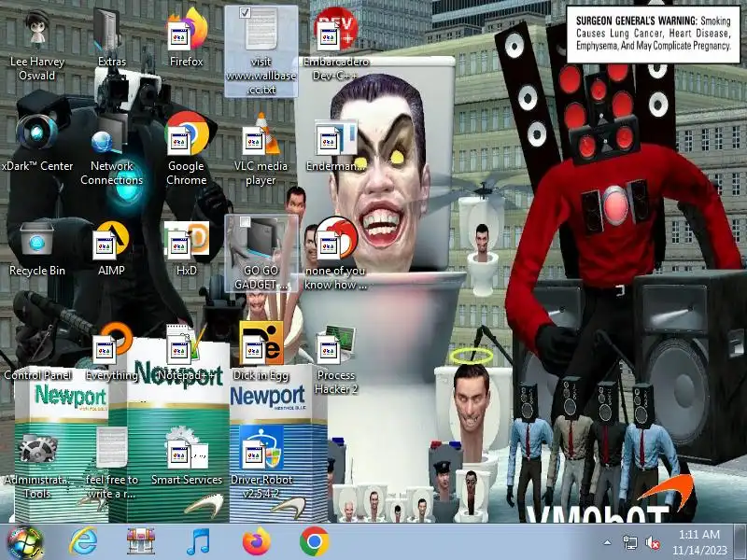Launch Firefox from the desktop shortcut
Viewport: 747px width, 560px height.
(186, 38)
